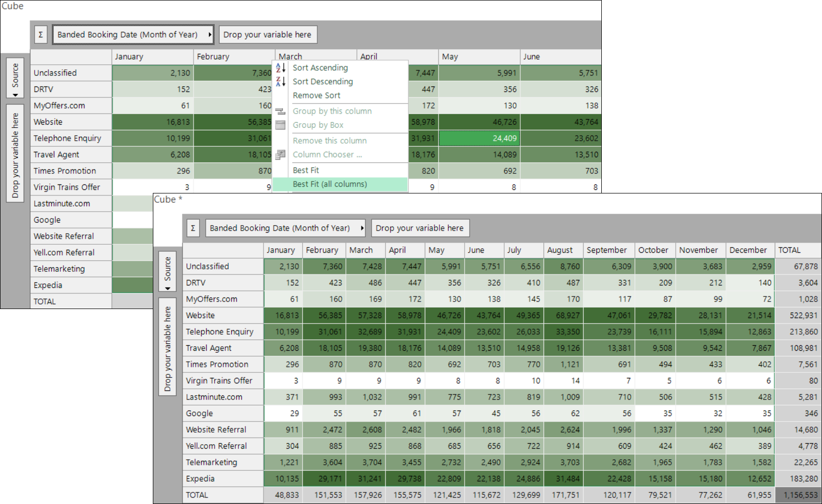The height and width of the screenshot is (504, 822).
Task: Click the lower horizontal Drop your variable here box
Action: [x=420, y=228]
